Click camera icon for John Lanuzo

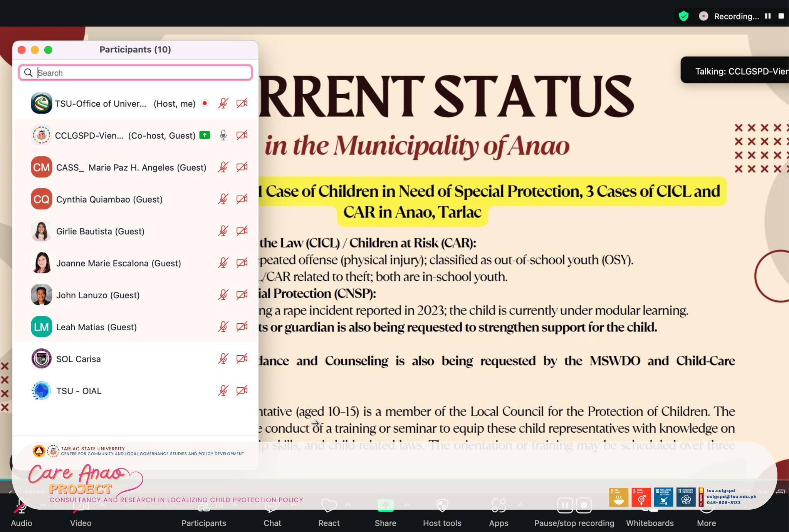point(242,295)
